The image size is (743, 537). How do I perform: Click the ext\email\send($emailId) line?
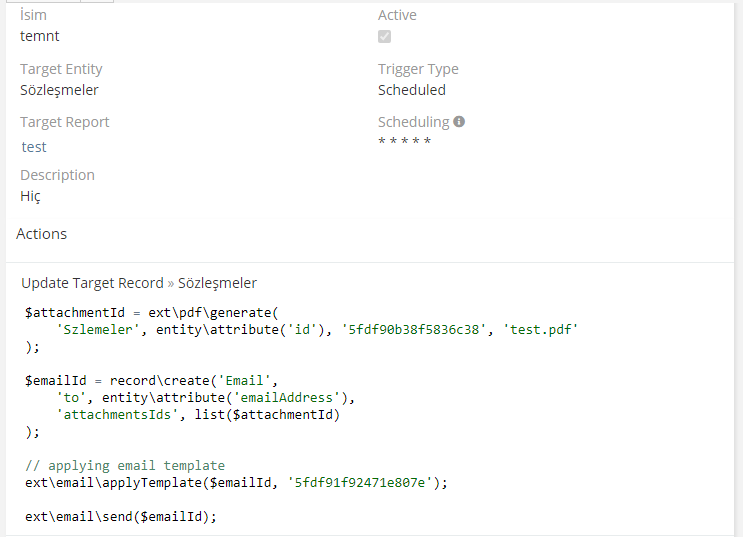coord(121,516)
